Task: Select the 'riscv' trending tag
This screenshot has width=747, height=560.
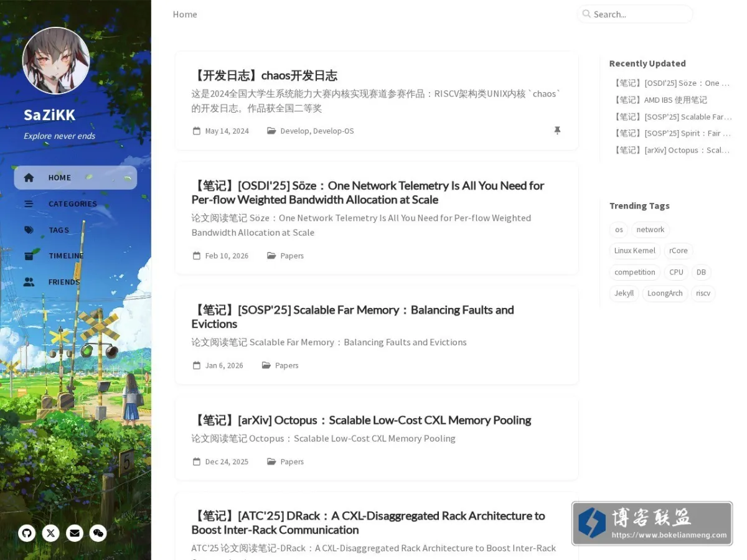Action: (x=703, y=293)
